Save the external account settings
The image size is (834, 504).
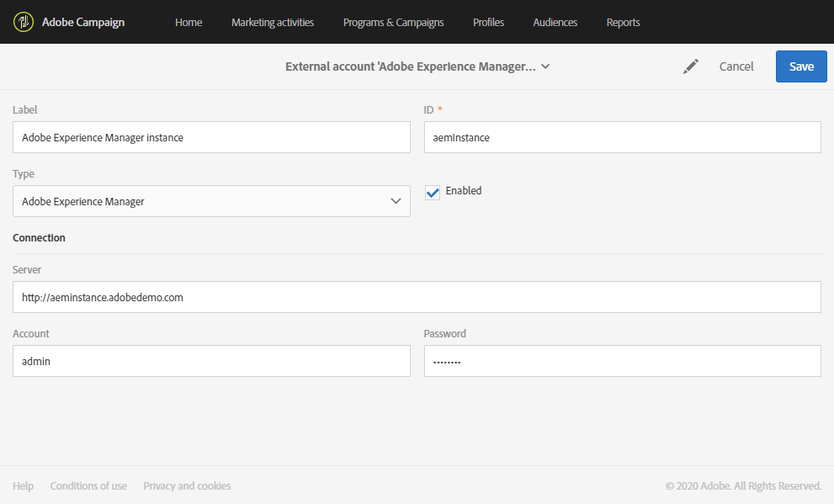click(800, 66)
